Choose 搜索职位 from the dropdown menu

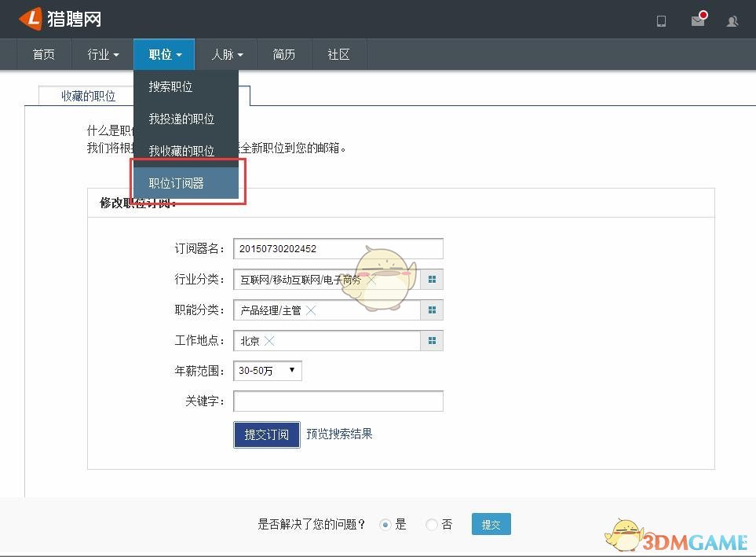(x=171, y=86)
